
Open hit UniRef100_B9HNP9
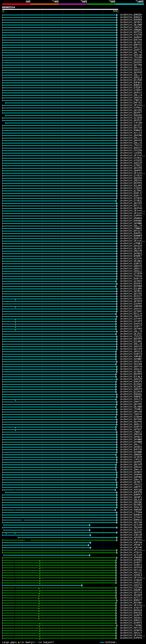pyautogui.click(x=131, y=236)
